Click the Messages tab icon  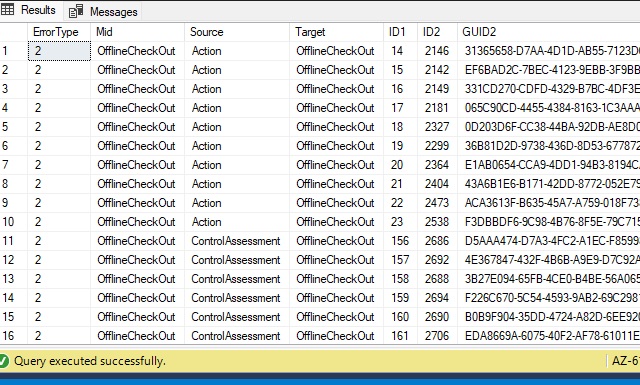[x=76, y=11]
